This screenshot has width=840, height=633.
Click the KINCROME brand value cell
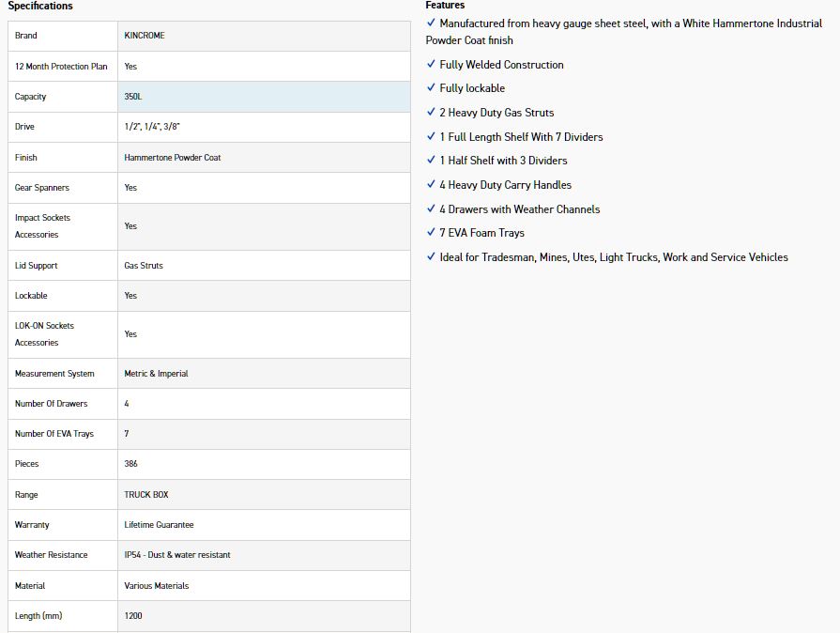[145, 36]
